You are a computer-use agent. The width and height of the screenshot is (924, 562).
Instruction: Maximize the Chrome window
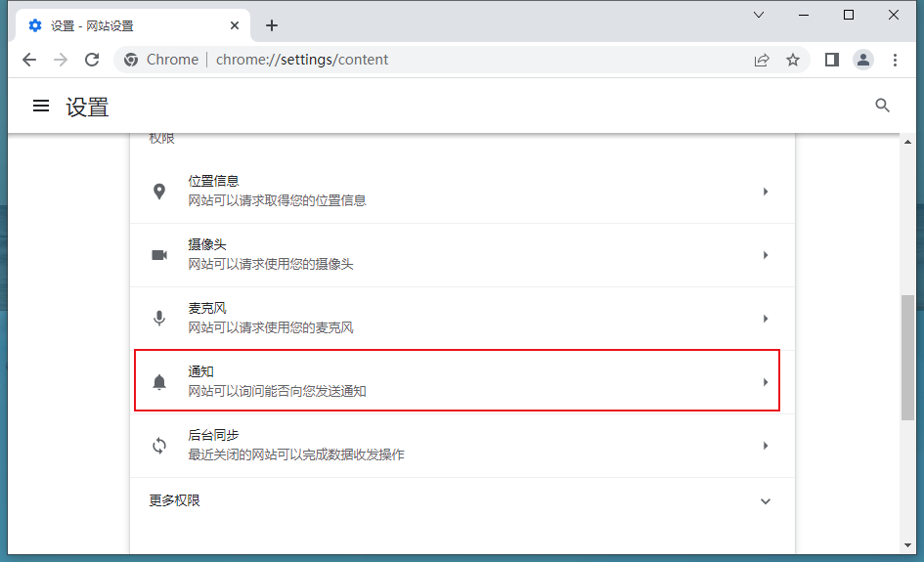tap(849, 15)
